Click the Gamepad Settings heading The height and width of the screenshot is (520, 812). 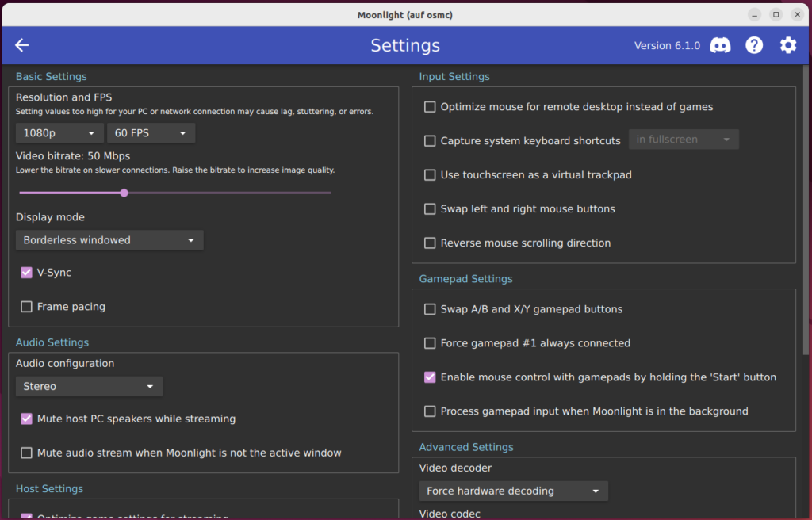click(465, 279)
